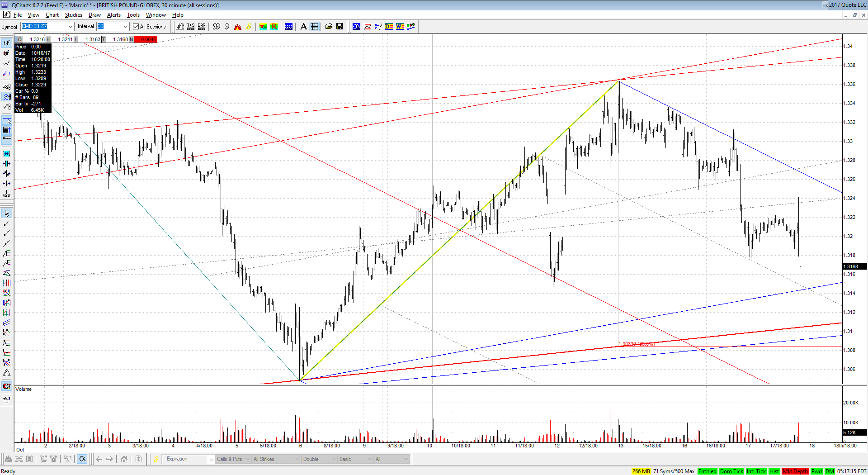
Task: Select the arrow pointer drawing tool
Action: tap(7, 213)
